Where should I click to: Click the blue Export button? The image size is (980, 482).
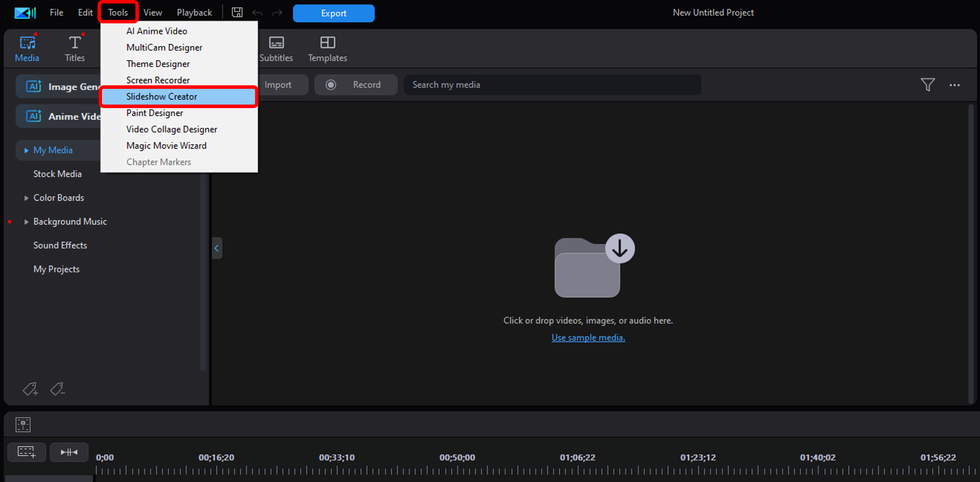tap(333, 13)
